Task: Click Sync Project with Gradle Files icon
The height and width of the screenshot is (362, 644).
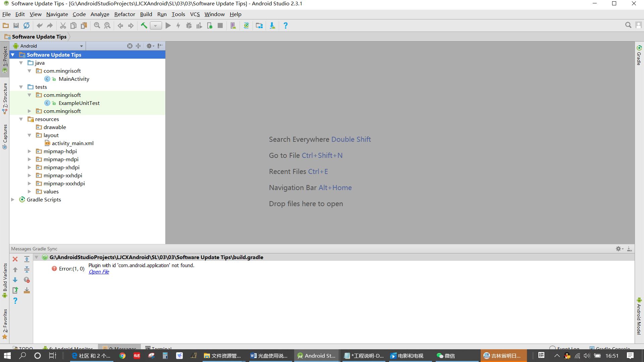Action: coord(246,25)
